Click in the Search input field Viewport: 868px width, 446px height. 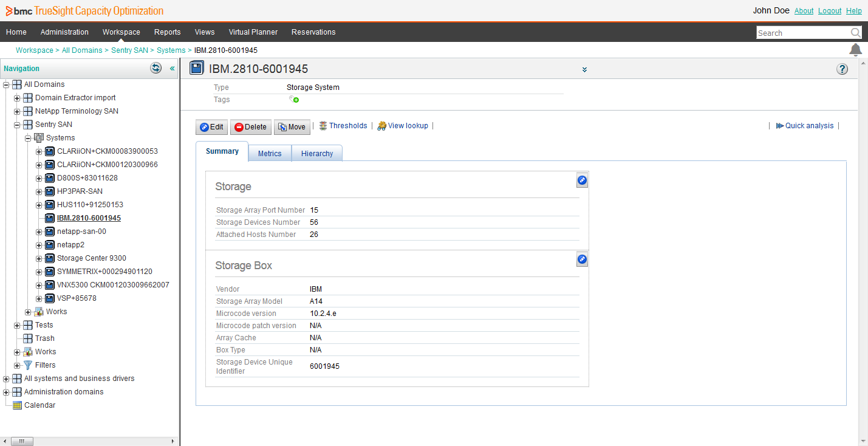pos(803,33)
